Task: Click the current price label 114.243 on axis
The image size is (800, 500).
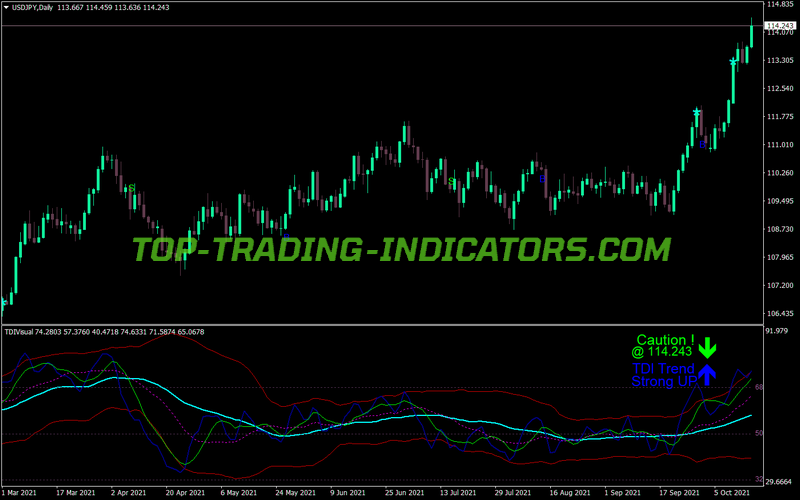Action: 779,26
